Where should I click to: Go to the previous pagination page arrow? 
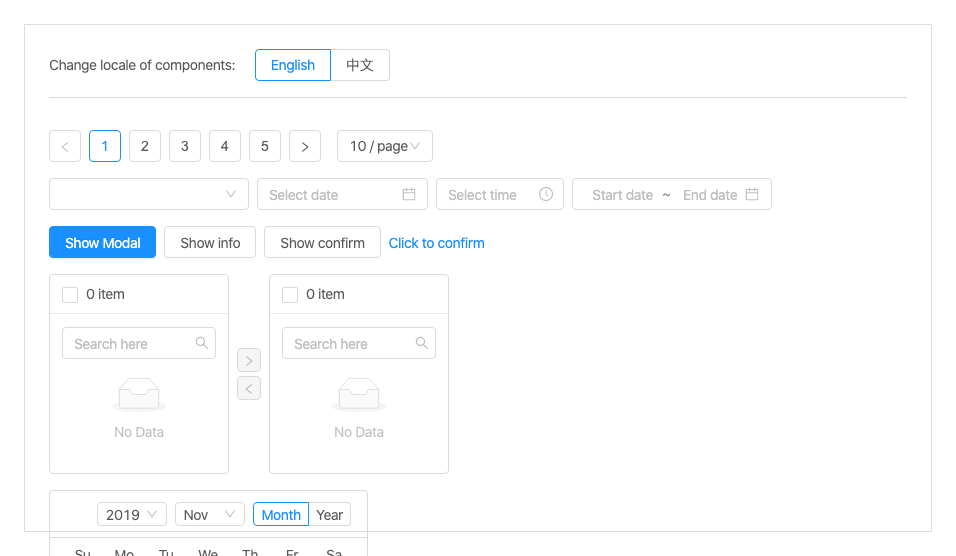[x=65, y=146]
